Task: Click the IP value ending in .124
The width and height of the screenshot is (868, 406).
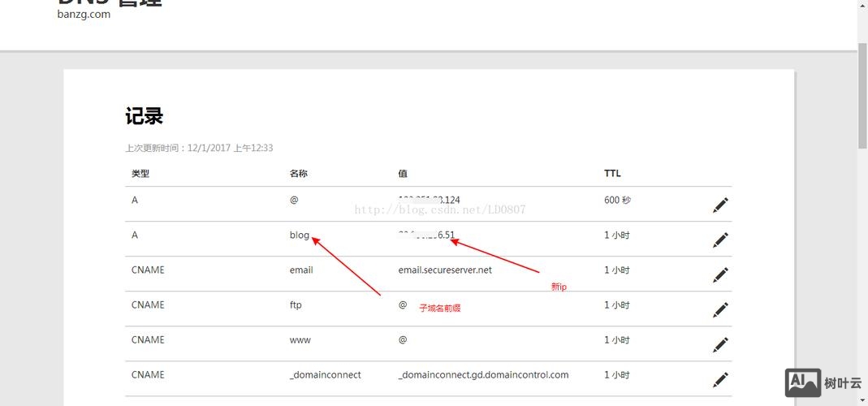Action: pyautogui.click(x=429, y=200)
